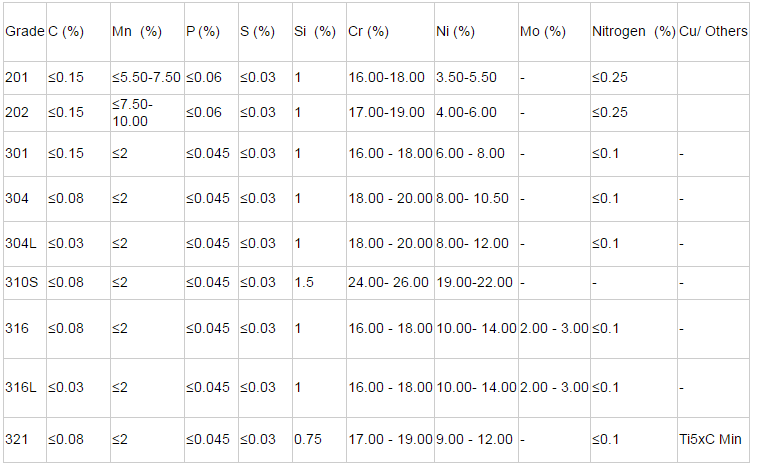Select the Nitrogen (%) header cell
This screenshot has width=763, height=466.
pyautogui.click(x=632, y=31)
